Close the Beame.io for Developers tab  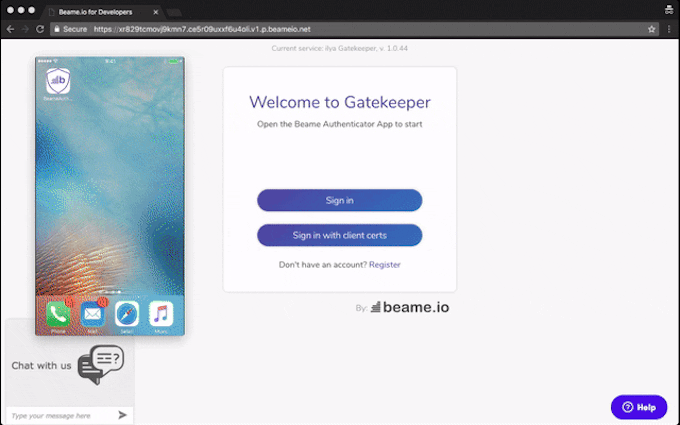point(156,12)
